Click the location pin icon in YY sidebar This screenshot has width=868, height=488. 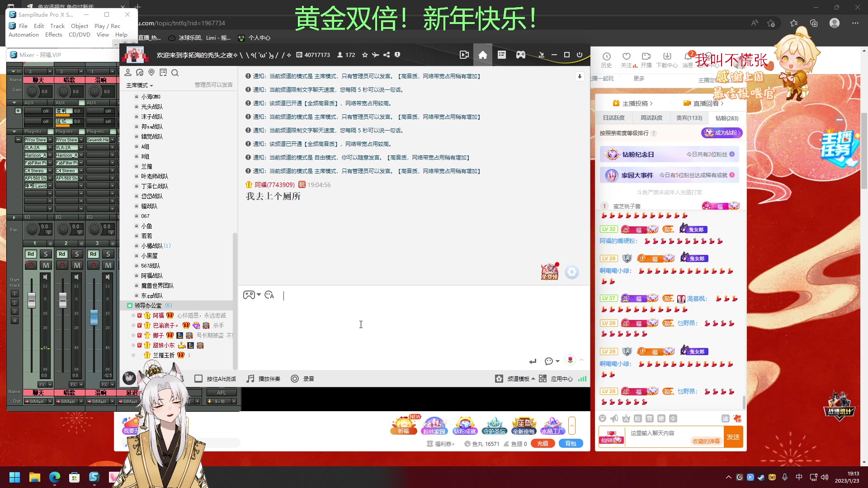pyautogui.click(x=151, y=72)
